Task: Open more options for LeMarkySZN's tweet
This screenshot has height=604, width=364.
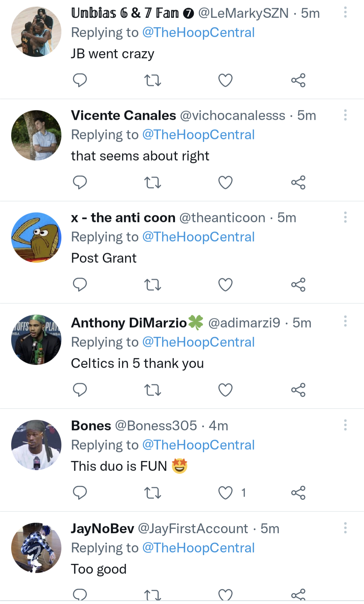Action: (345, 12)
